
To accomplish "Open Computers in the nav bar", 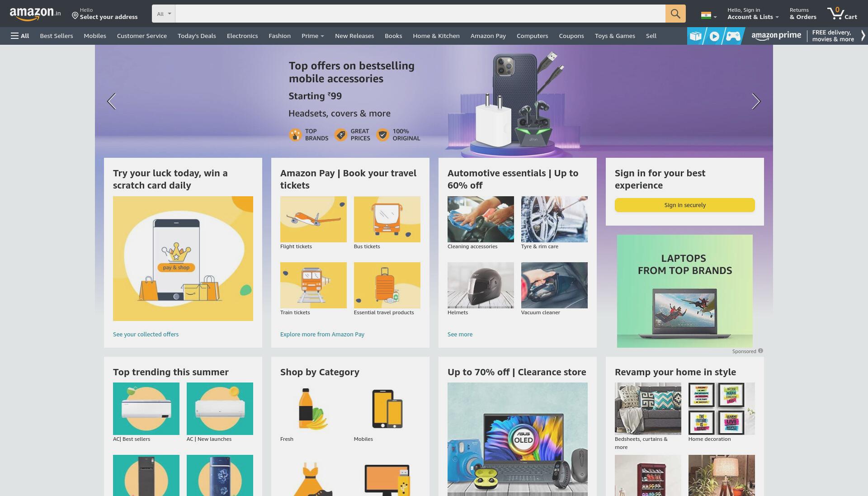I will point(532,36).
